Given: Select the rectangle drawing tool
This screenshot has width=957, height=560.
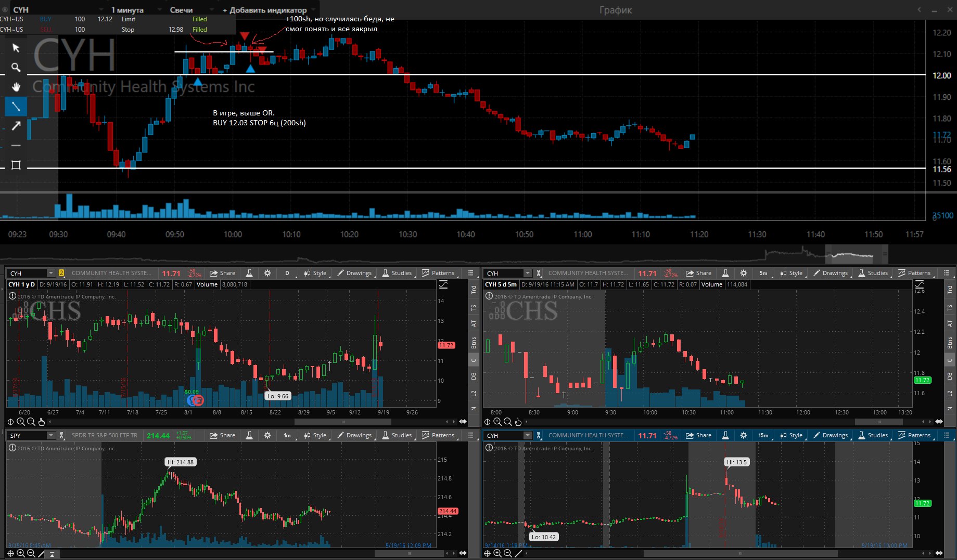Looking at the screenshot, I should point(16,165).
